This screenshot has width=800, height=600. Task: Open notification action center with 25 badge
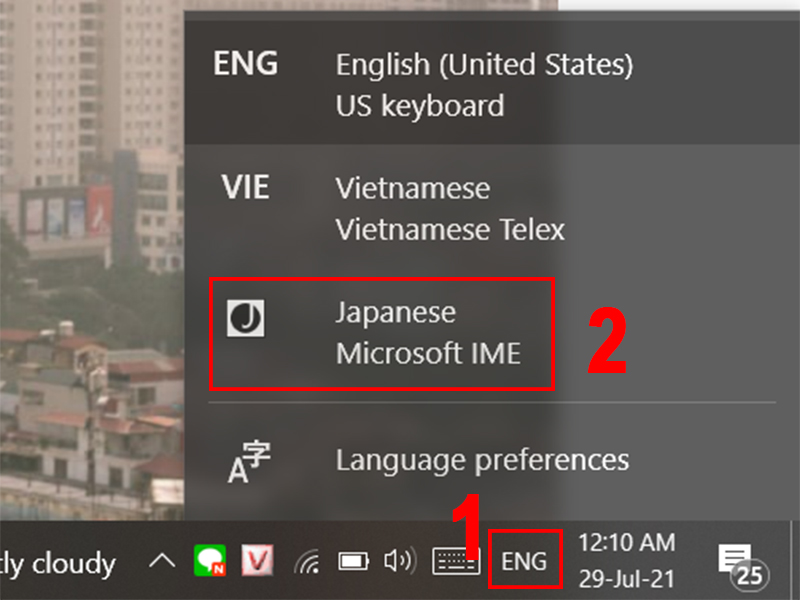click(x=743, y=565)
